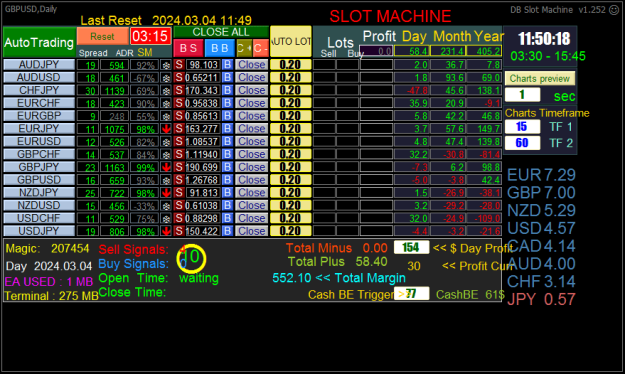625x374 pixels.
Task: Open the GBPCHF symbol button
Action: click(39, 154)
